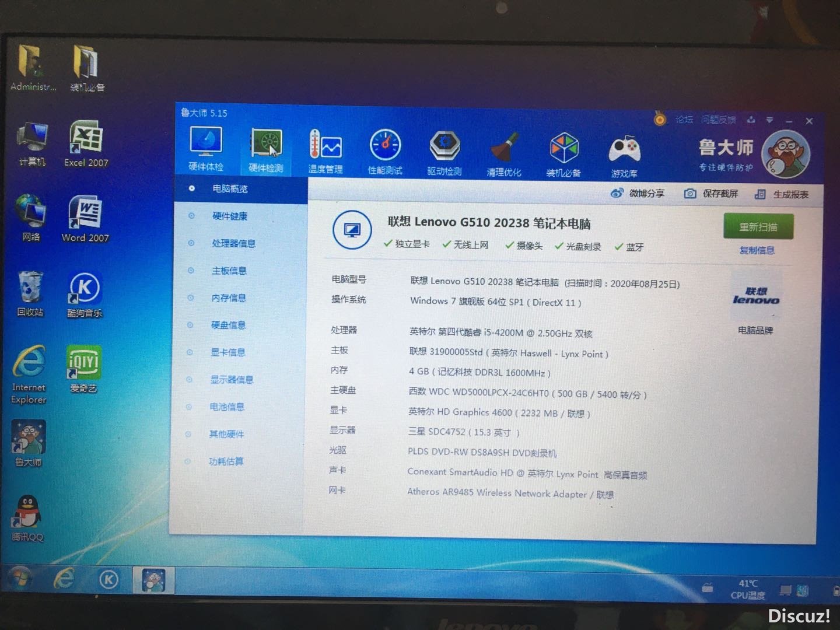Screen dimensions: 840x630
Task: Click the processor text i5-4200M
Action: pyautogui.click(x=501, y=333)
